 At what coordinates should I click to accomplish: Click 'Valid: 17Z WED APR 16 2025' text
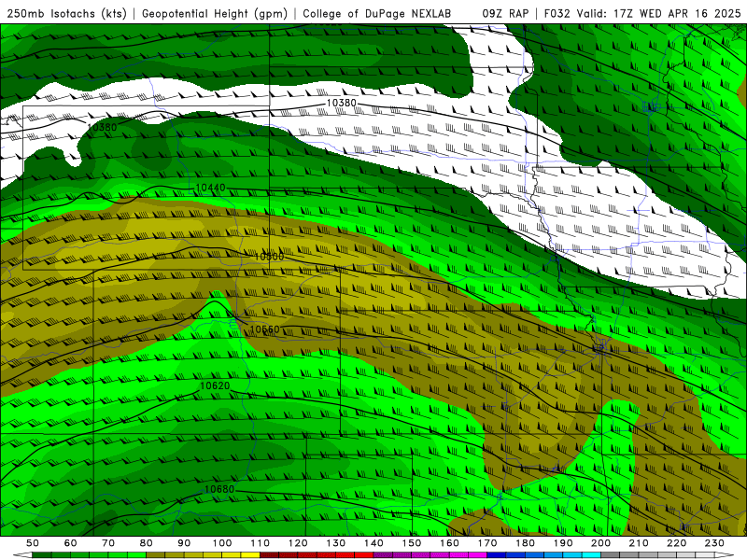pos(659,14)
